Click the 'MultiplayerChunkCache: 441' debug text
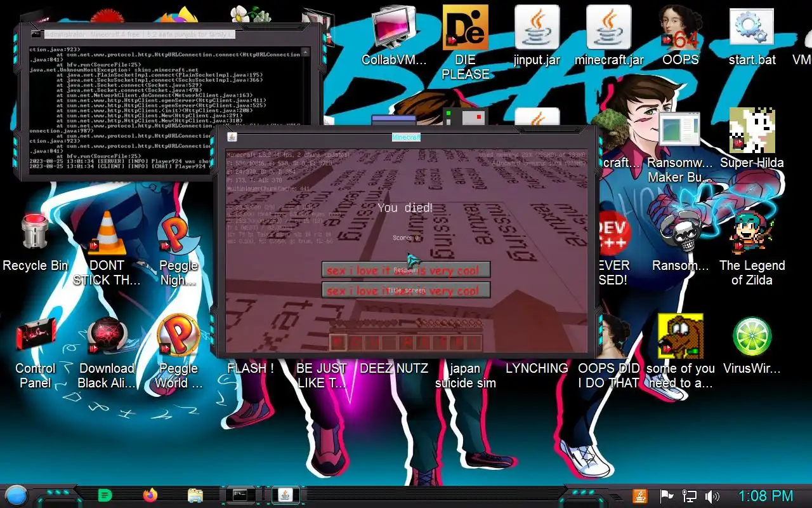The image size is (812, 508). (270, 189)
